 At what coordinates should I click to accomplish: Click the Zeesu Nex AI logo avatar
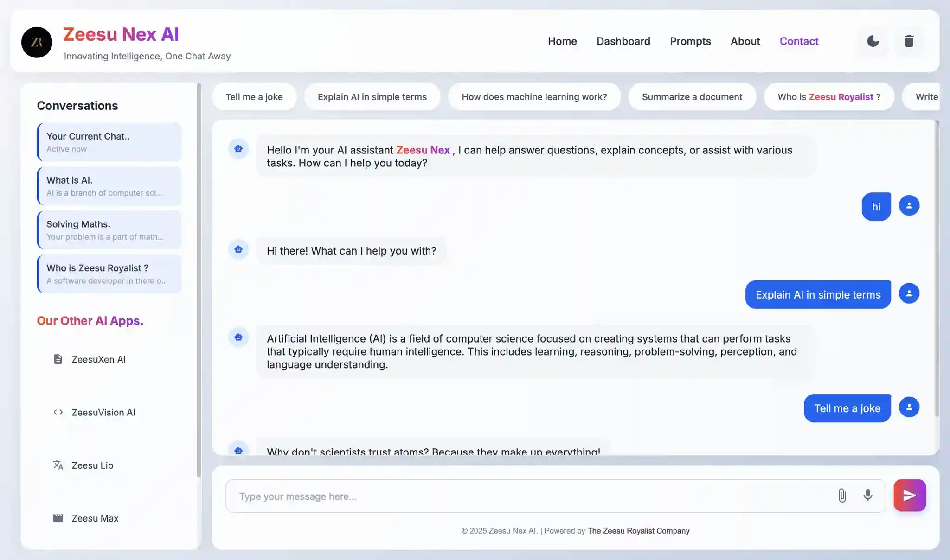(37, 42)
